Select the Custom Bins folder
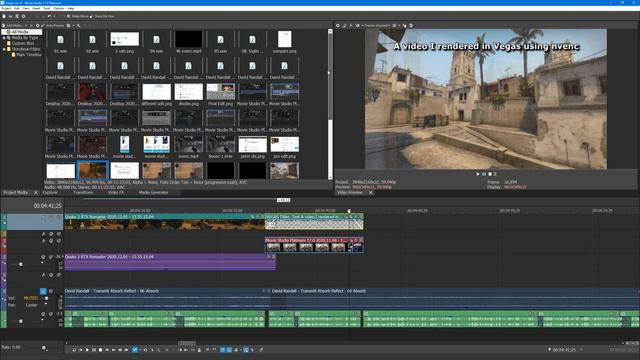The image size is (640, 360). pos(23,43)
